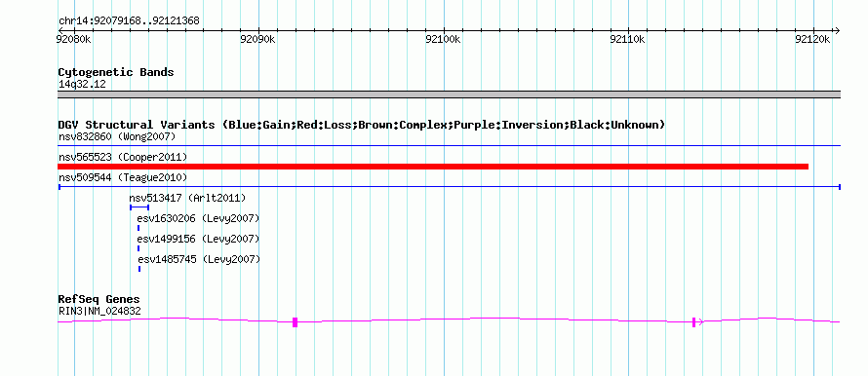Open variant esv1485745 (Levy2007) label
Screen dimensions: 868x376
[x=199, y=259]
